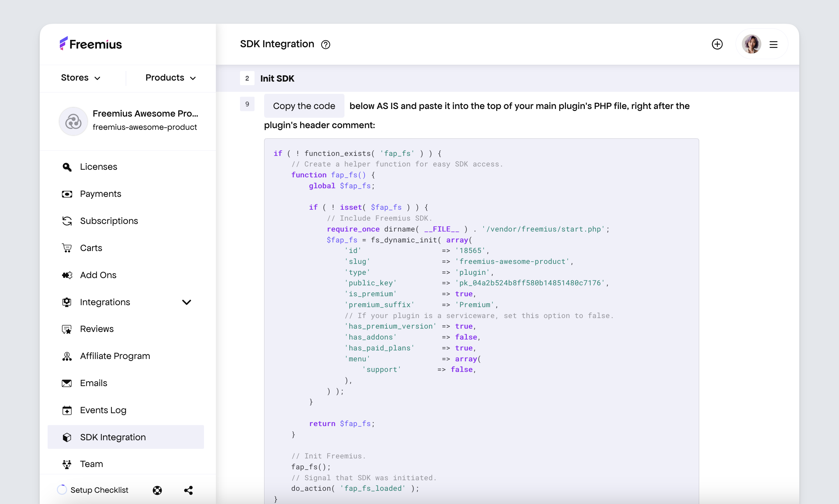Click the product logo circle icon

tap(73, 122)
